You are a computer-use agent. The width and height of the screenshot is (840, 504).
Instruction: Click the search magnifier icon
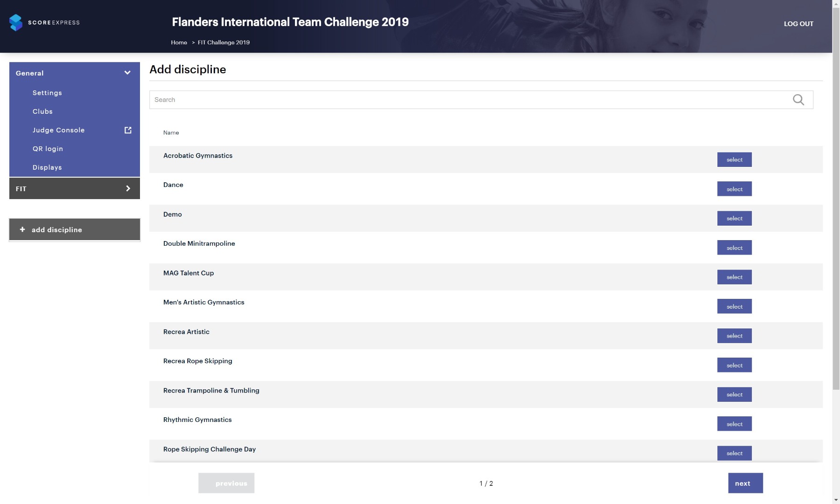click(798, 100)
